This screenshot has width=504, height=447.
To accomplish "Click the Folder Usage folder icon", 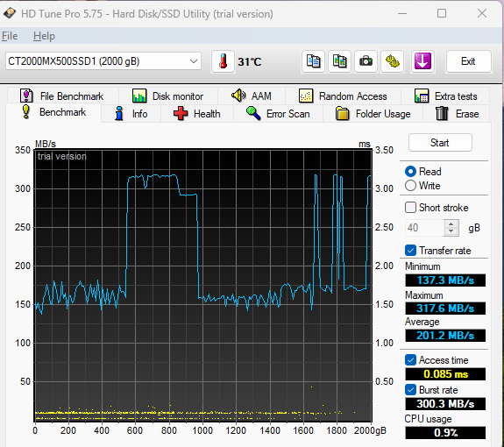I will [343, 113].
